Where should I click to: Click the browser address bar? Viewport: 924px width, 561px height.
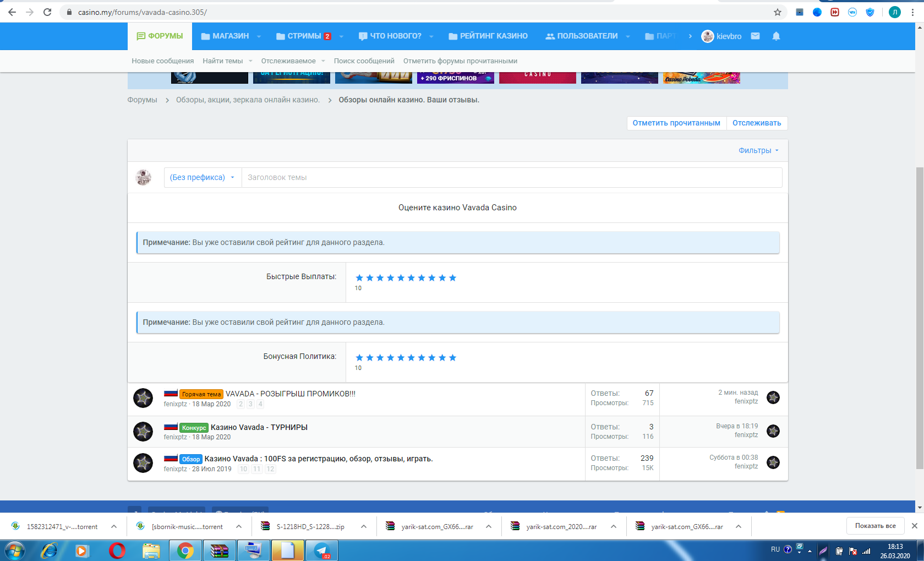[418, 12]
